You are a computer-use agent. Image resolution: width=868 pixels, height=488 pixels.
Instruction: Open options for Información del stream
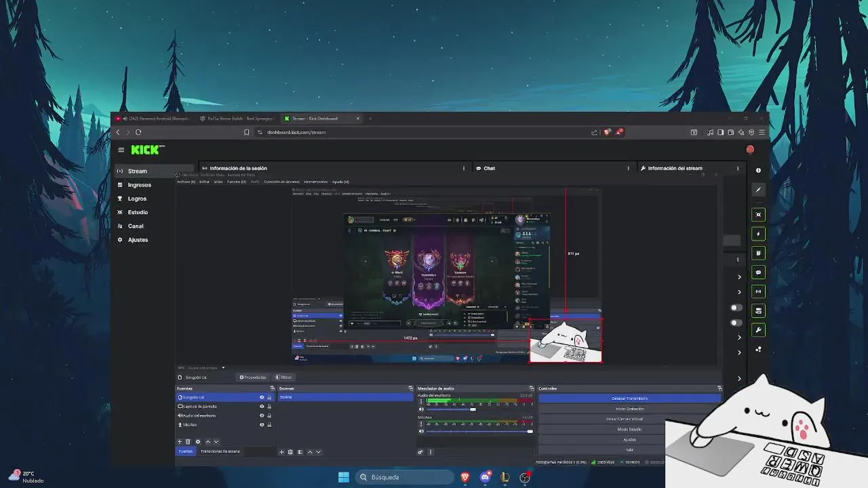point(738,168)
